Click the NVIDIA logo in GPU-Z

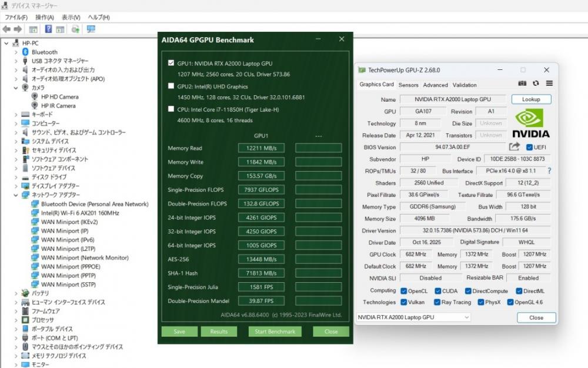(x=531, y=123)
